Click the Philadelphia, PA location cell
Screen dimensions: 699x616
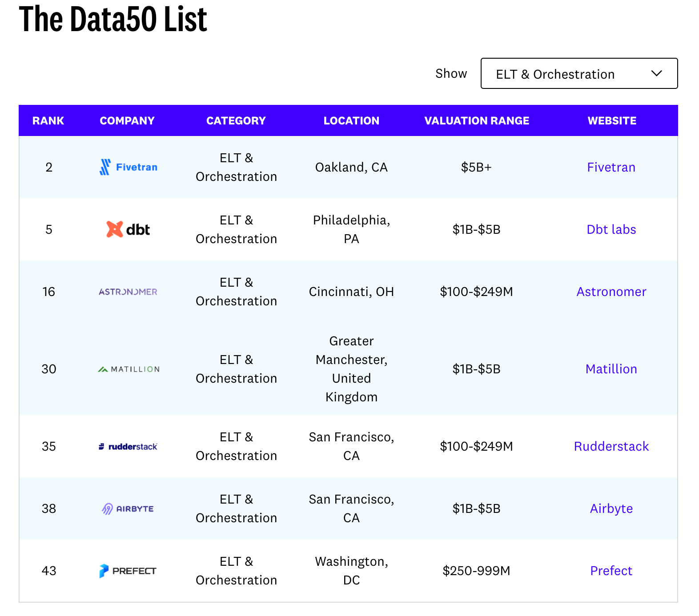(x=351, y=229)
